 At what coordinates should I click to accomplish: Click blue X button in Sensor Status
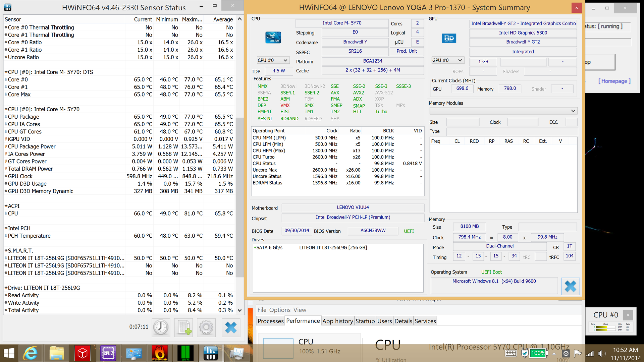pyautogui.click(x=231, y=327)
